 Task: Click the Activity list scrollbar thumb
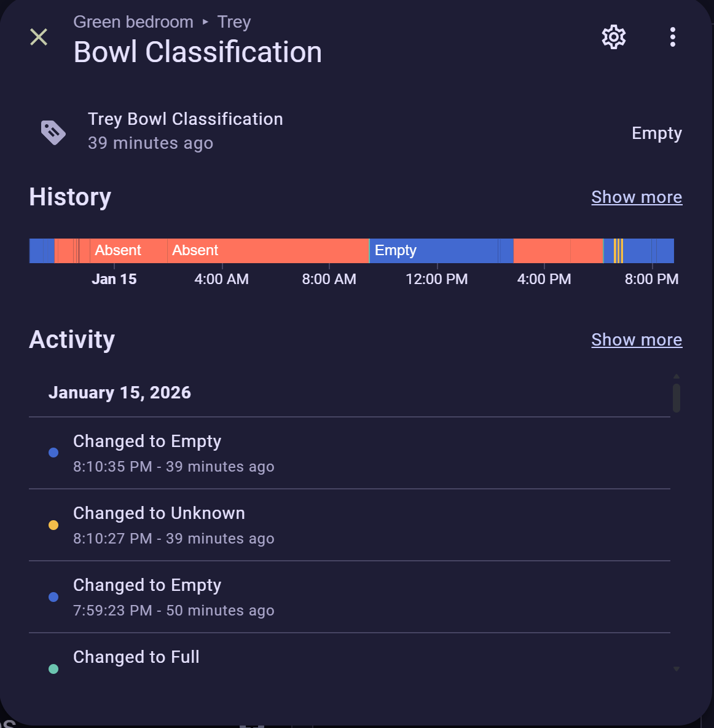click(x=677, y=398)
